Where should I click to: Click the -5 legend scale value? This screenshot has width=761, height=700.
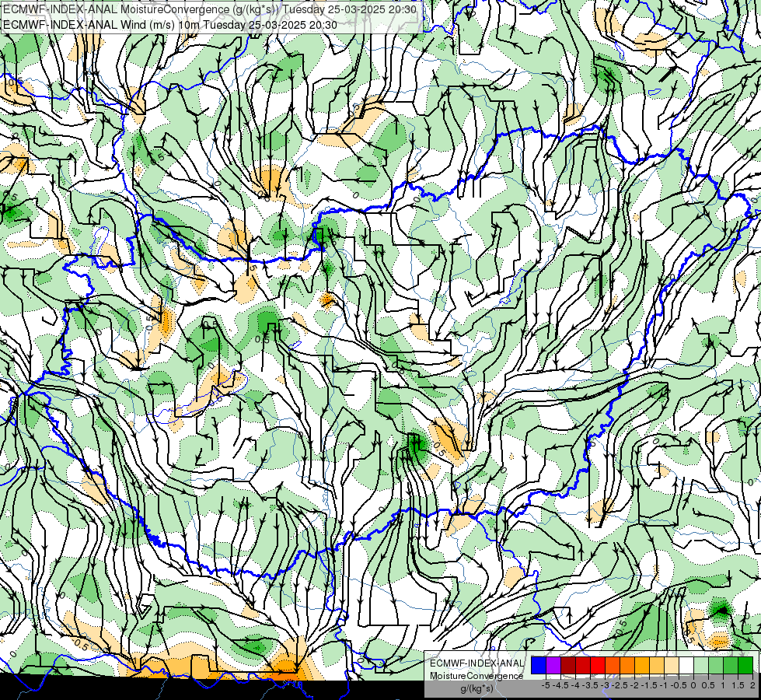coord(546,685)
